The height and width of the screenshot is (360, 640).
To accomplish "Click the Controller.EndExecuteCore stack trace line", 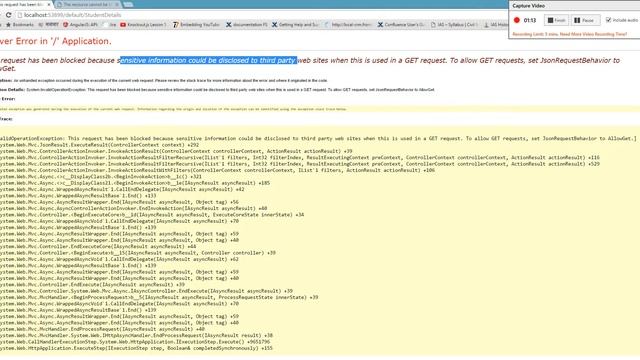I will click(98, 247).
